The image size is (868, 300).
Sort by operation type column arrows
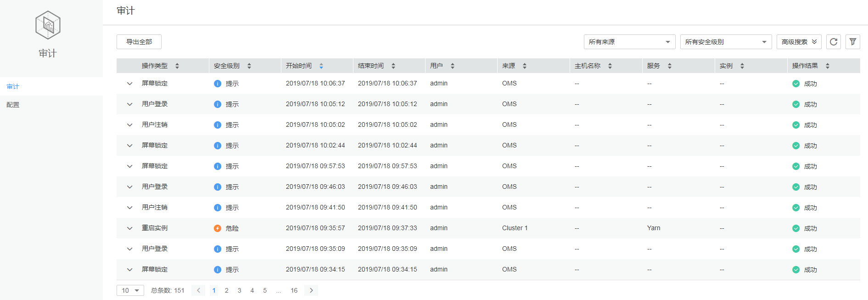click(177, 66)
